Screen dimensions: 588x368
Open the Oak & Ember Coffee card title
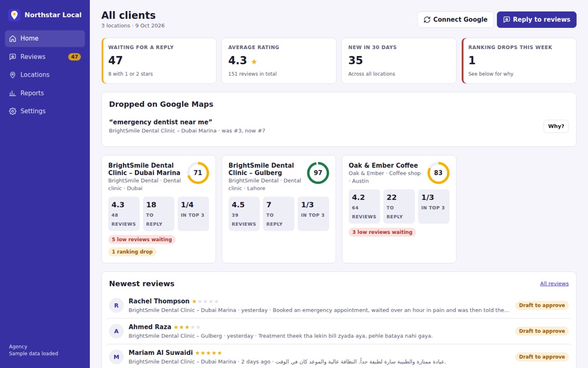click(x=383, y=165)
